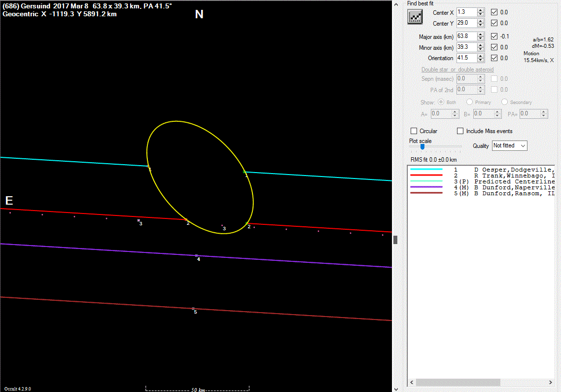The width and height of the screenshot is (561, 392).
Task: Select row 4 B Dunford, Naperville
Action: (482, 187)
